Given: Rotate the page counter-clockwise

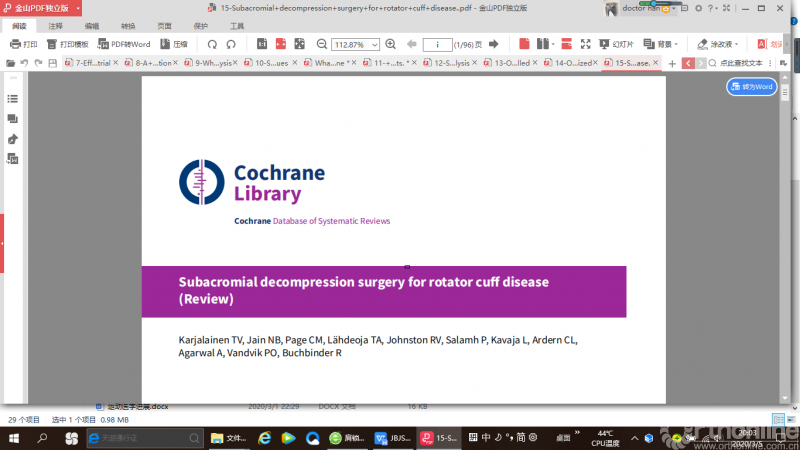Looking at the screenshot, I should tap(212, 45).
